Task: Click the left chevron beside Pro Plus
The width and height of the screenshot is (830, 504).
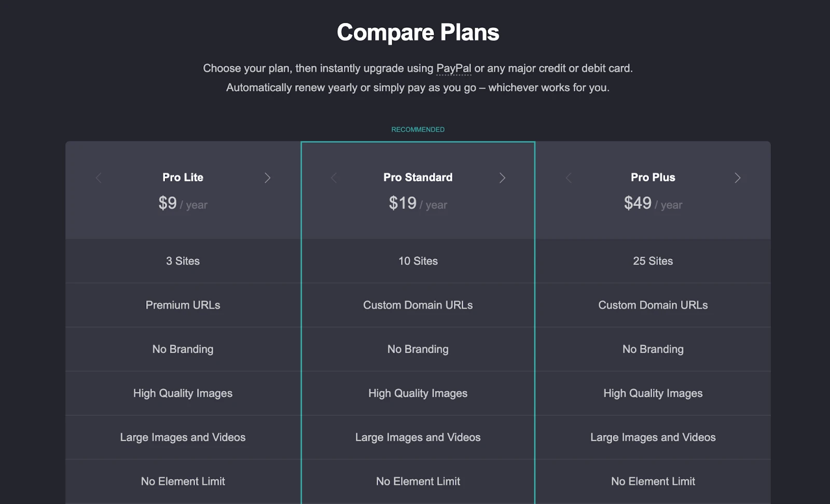Action: pos(569,178)
